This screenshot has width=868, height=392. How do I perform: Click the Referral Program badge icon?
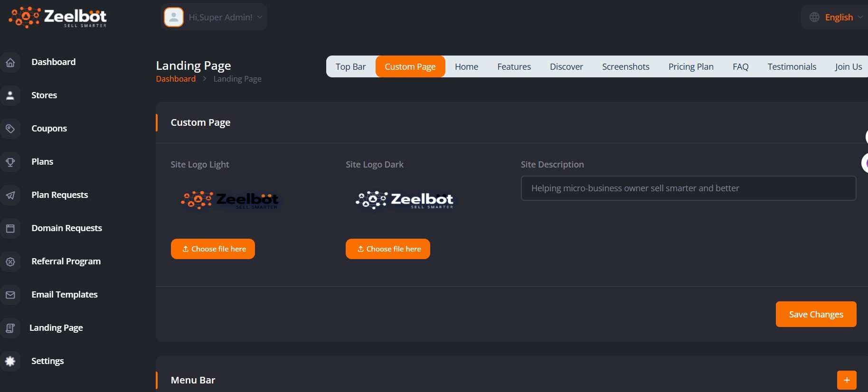(x=10, y=261)
